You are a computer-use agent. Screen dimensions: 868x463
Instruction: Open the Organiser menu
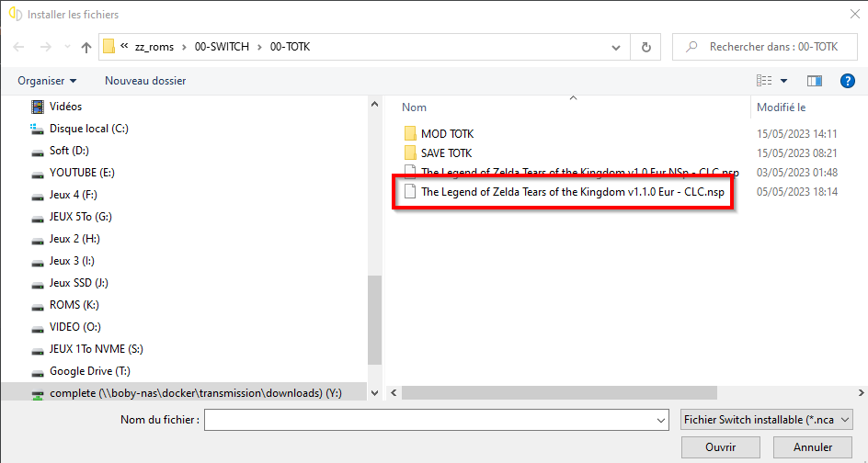(47, 81)
